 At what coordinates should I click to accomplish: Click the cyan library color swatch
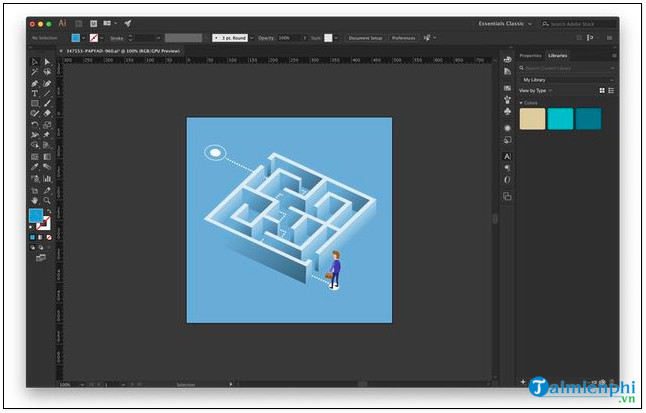[x=560, y=119]
